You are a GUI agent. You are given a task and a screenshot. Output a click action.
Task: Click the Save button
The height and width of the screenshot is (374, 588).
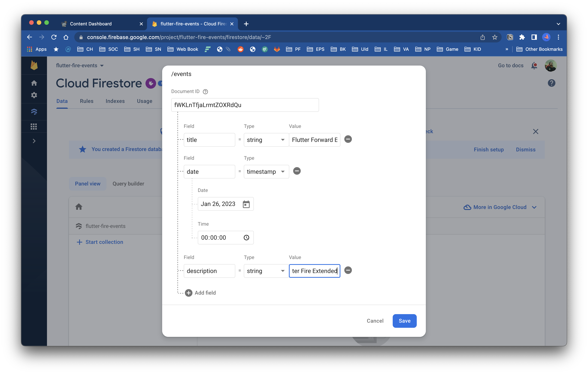click(404, 321)
